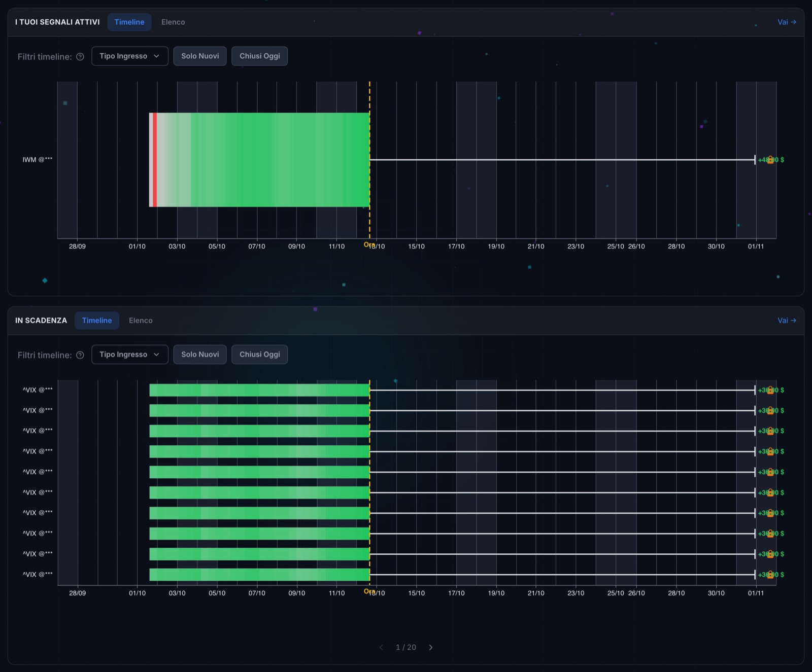Viewport: 812px width, 672px height.
Task: Click page indicator 1 / 20
Action: tap(406, 647)
